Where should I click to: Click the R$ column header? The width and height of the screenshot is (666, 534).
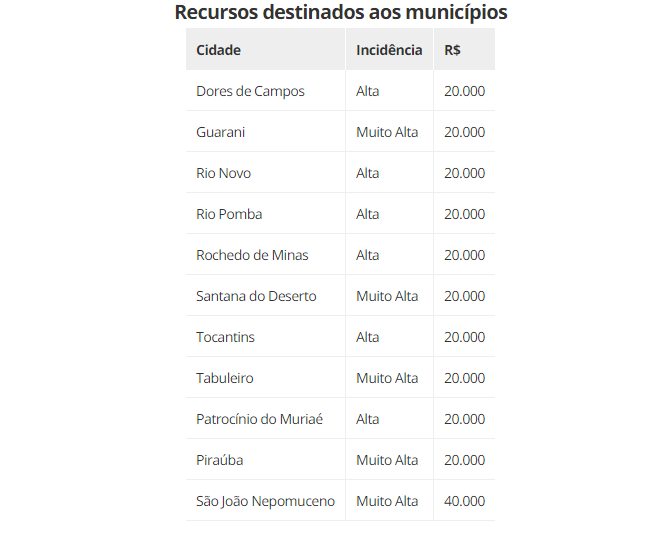[453, 50]
